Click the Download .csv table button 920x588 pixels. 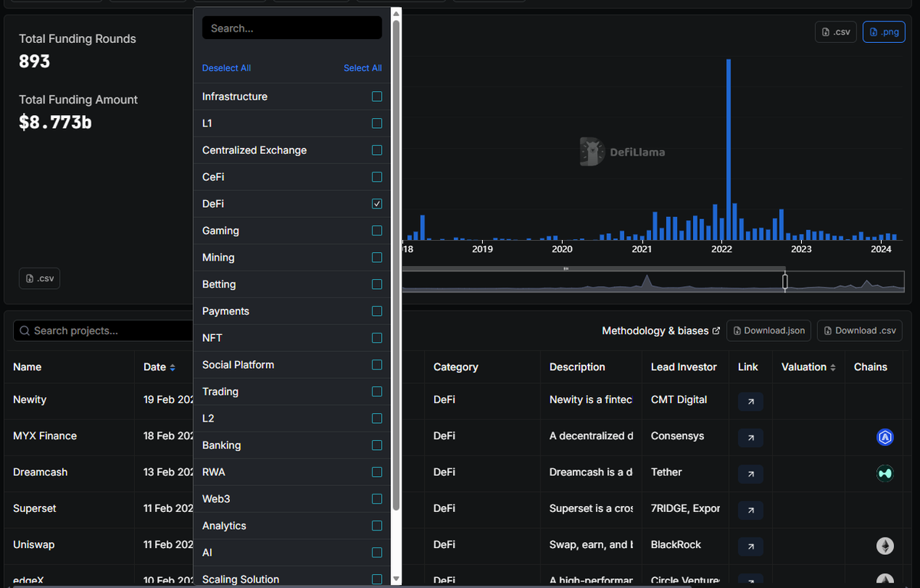click(x=859, y=330)
